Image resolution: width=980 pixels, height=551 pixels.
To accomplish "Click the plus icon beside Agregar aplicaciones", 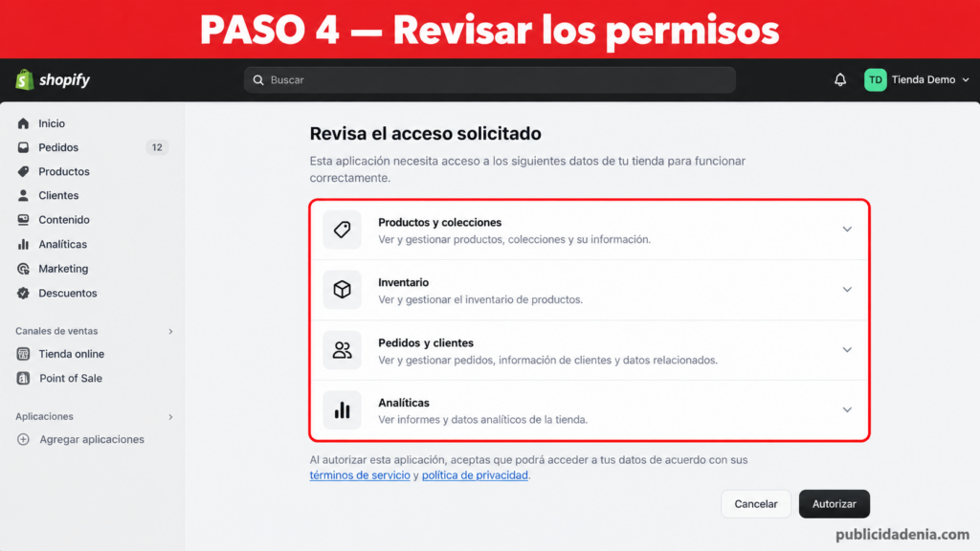I will (x=23, y=439).
